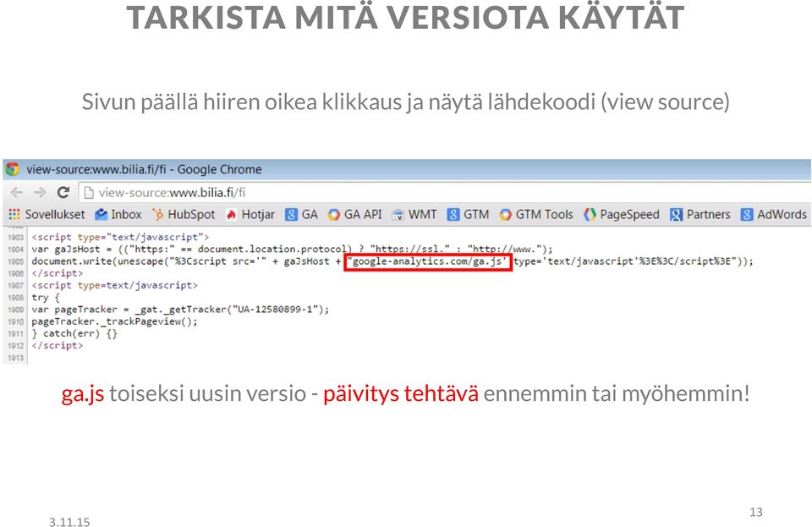Click the '<script type=text/javascript>' line 1907
This screenshot has width=812, height=527.
(114, 285)
